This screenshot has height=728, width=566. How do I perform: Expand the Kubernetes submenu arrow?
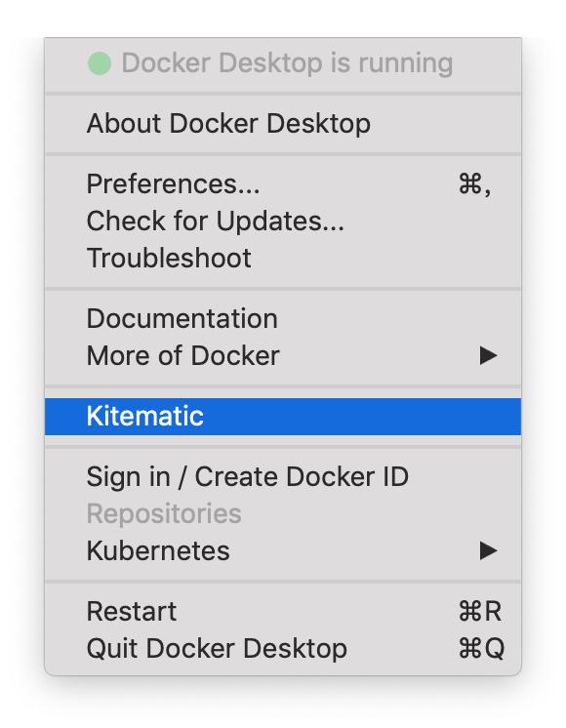[488, 551]
